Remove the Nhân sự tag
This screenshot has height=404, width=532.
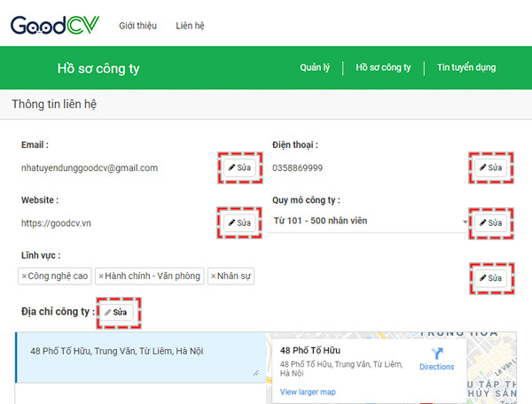[x=214, y=276]
